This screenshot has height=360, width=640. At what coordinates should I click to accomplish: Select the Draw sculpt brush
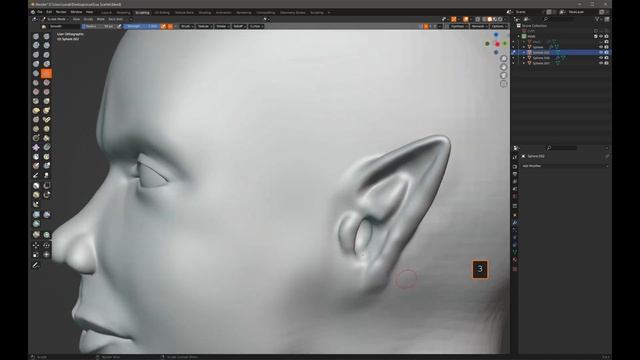(x=36, y=36)
